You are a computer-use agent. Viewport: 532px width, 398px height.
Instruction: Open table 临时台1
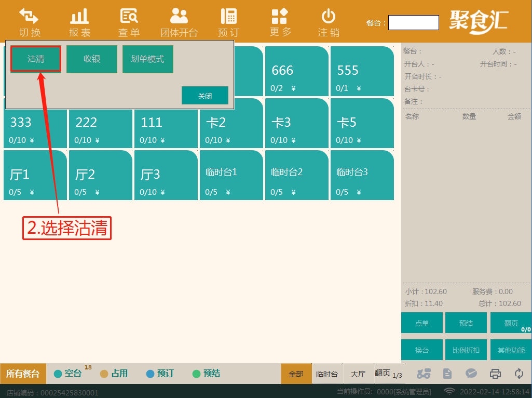pyautogui.click(x=231, y=175)
